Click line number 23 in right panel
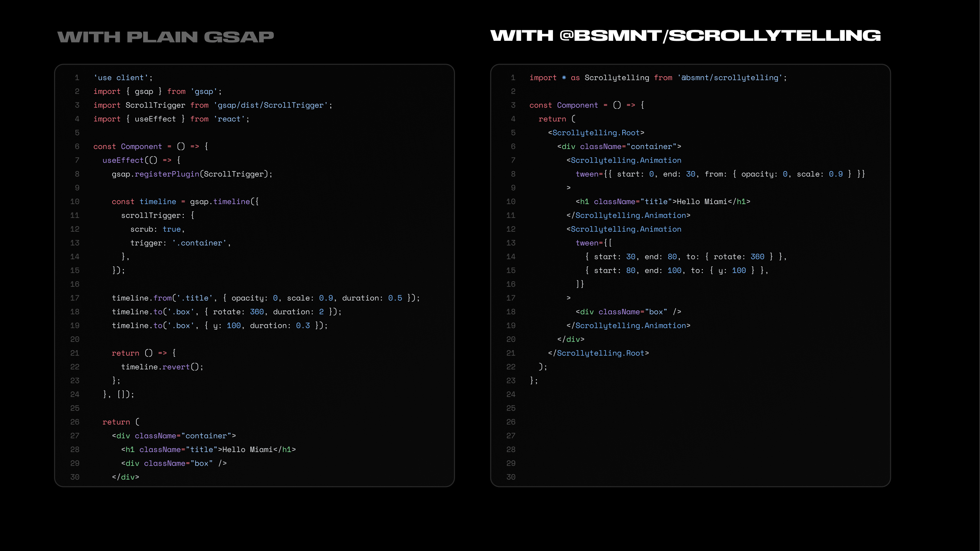The image size is (980, 551). coord(511,381)
